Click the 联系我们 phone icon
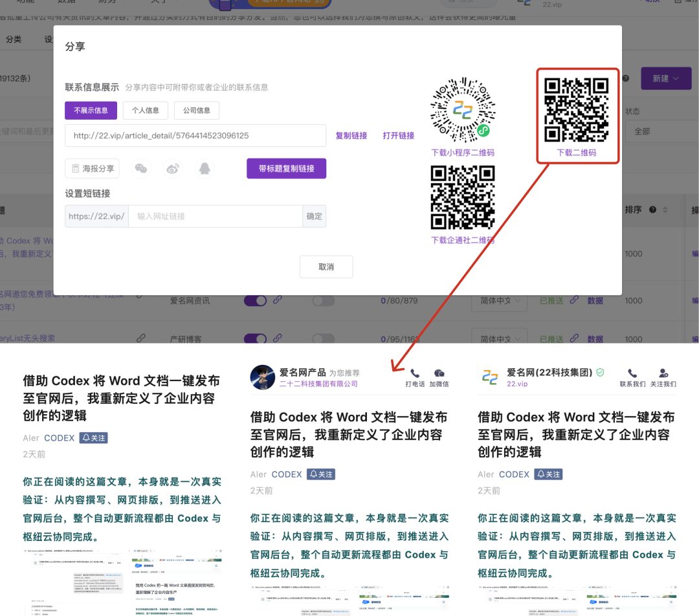Screen dimensions: 699x616 632,373
